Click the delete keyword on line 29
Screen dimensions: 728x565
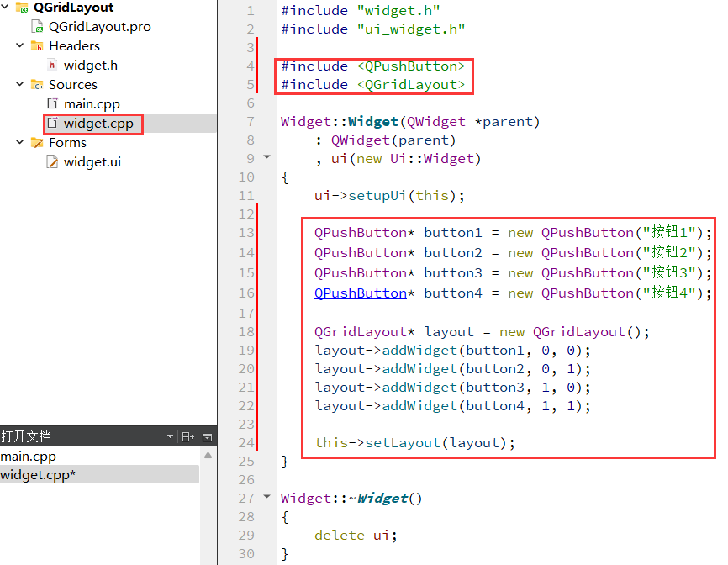340,536
